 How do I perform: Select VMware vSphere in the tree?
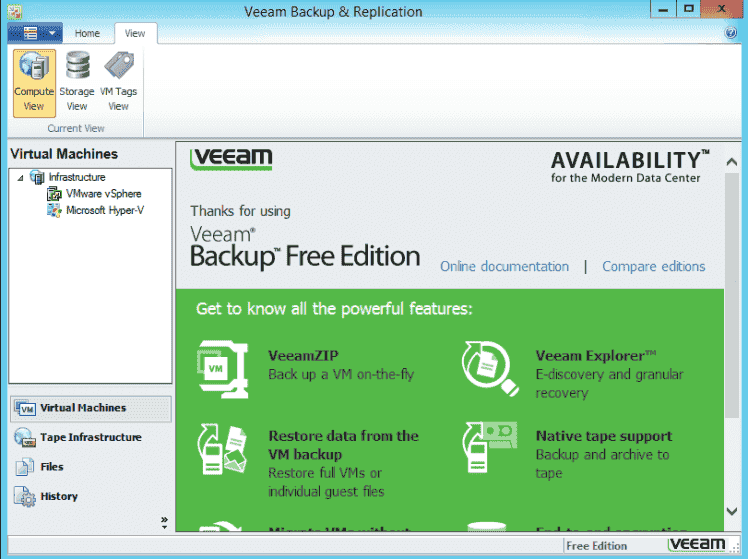click(x=104, y=194)
